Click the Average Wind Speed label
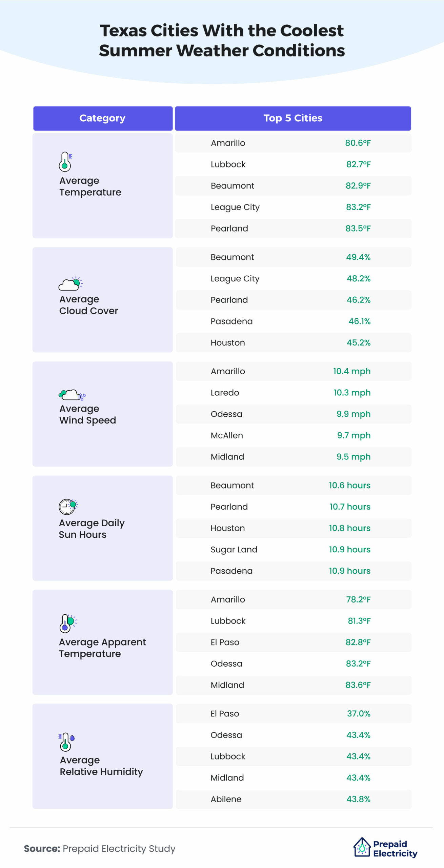444x868 pixels. click(87, 414)
